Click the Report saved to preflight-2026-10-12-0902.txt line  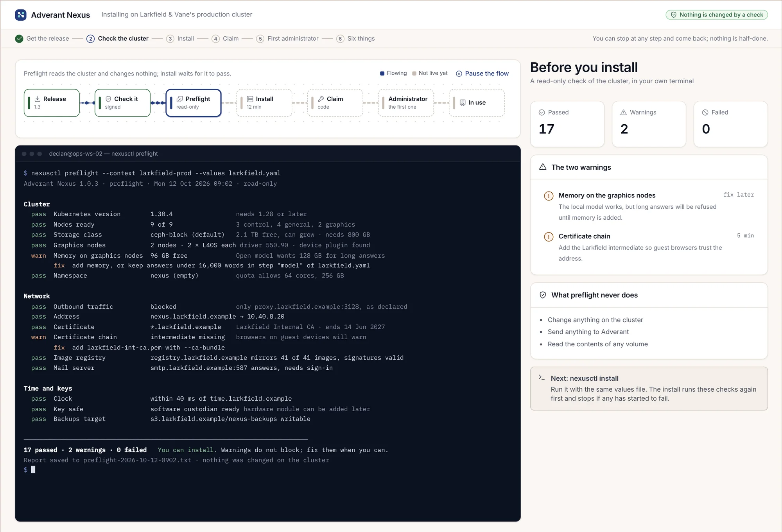coord(176,460)
